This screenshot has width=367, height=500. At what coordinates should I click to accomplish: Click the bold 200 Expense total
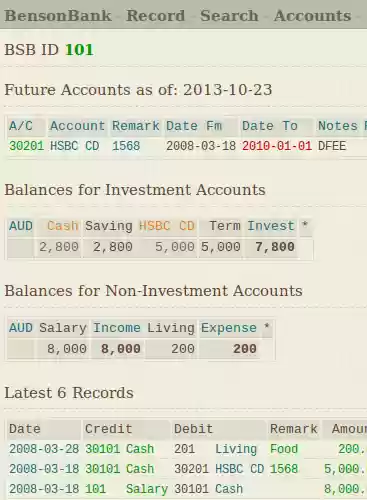[x=245, y=349]
